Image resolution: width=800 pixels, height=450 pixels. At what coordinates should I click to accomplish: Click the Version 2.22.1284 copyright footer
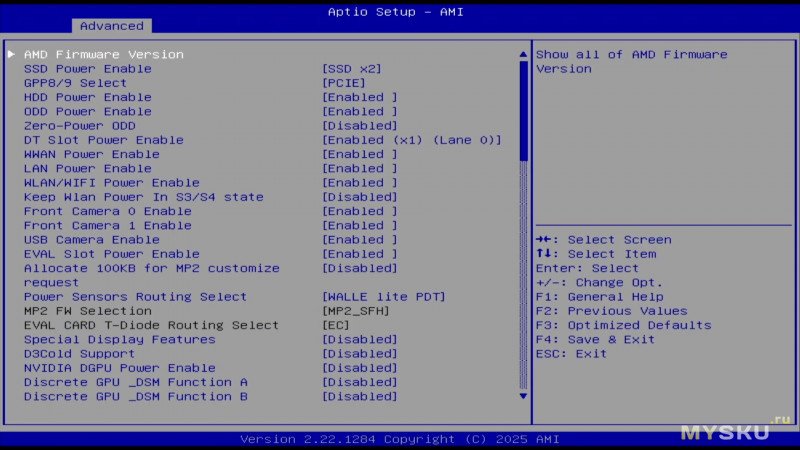(x=400, y=439)
